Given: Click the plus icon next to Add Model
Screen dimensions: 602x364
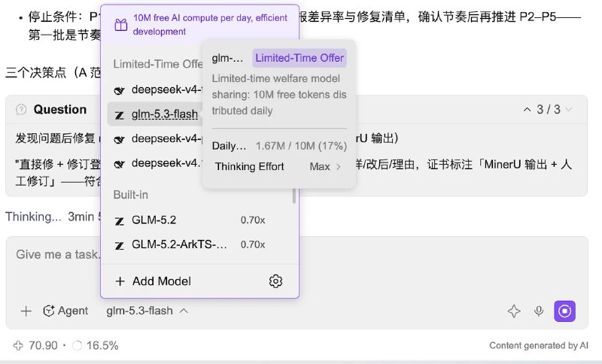Looking at the screenshot, I should point(120,281).
